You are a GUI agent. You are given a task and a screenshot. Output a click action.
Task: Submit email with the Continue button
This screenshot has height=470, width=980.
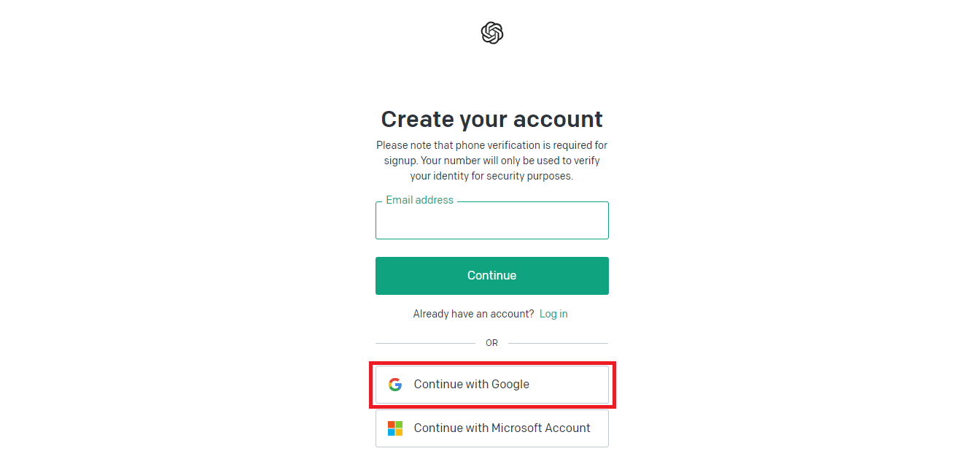click(492, 276)
